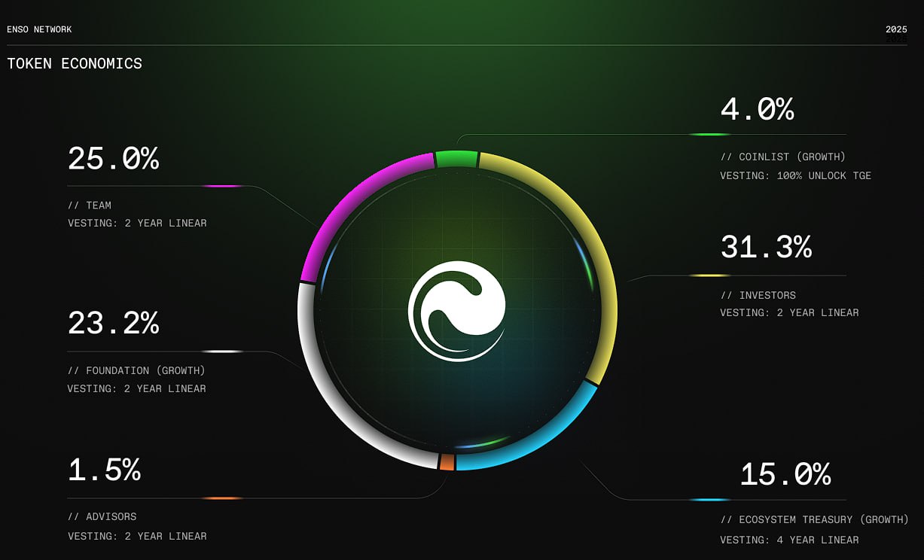Select the cyan Ecosystem Treasury donut segment

point(538,437)
